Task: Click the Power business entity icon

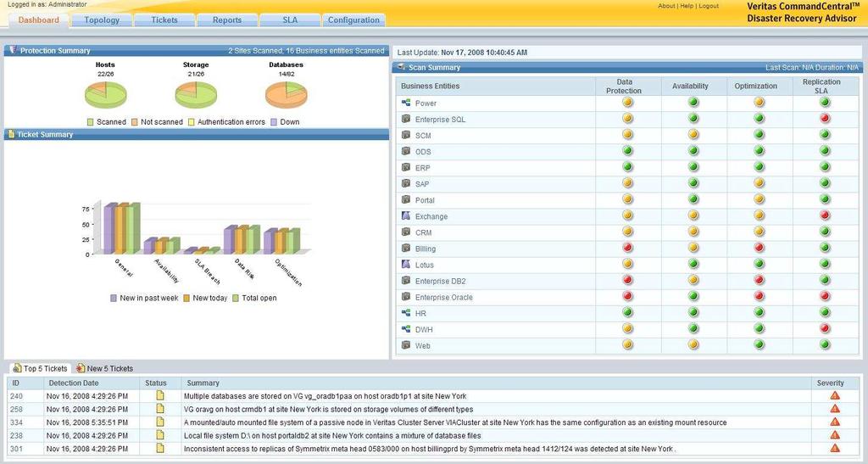Action: coord(406,103)
